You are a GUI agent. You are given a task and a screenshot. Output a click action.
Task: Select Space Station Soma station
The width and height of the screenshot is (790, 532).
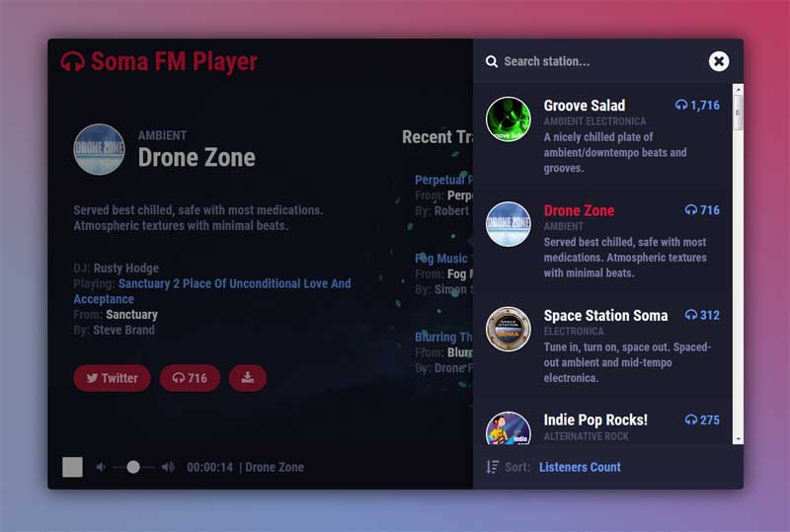pos(605,316)
